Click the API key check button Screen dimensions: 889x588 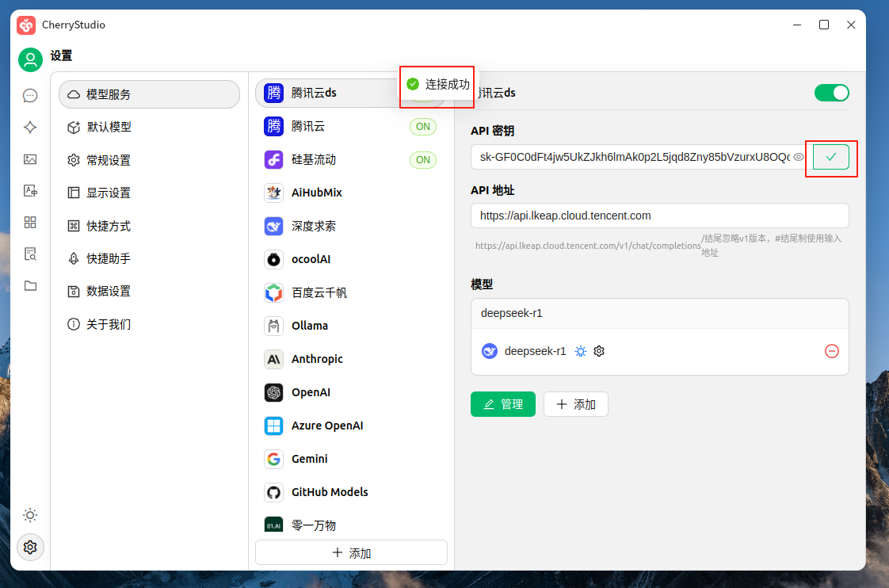click(830, 157)
